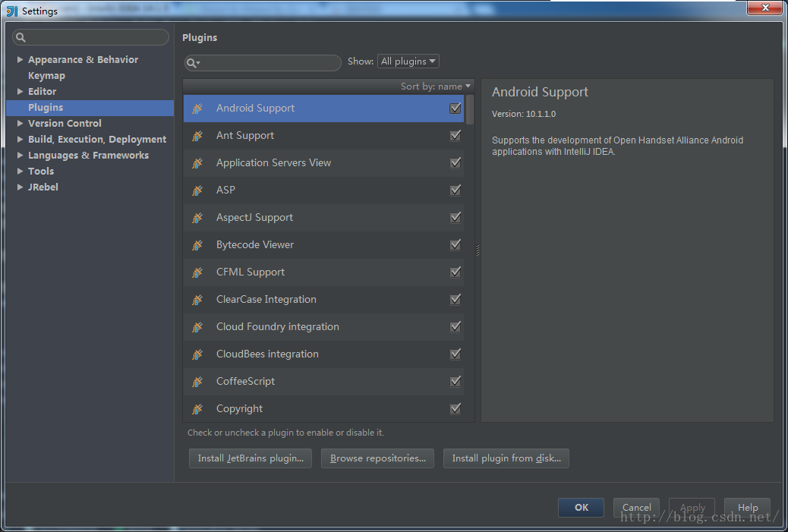The width and height of the screenshot is (788, 532).
Task: Uncheck the Copyright plugin checkbox
Action: [455, 408]
